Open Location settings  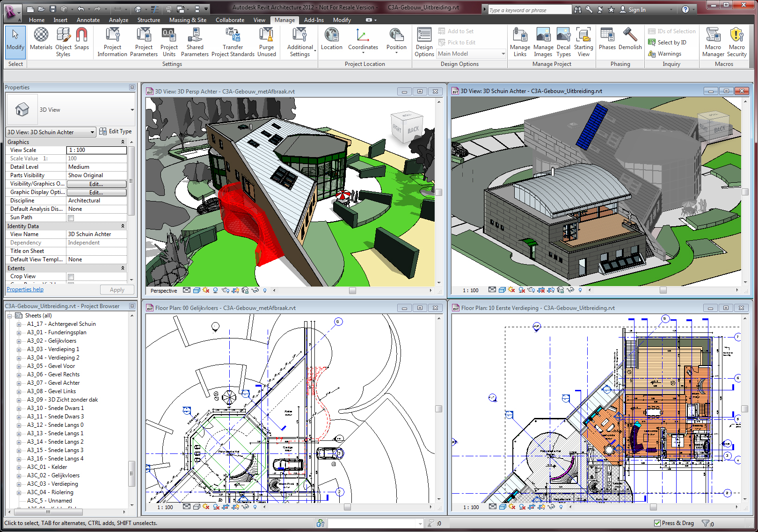(332, 39)
